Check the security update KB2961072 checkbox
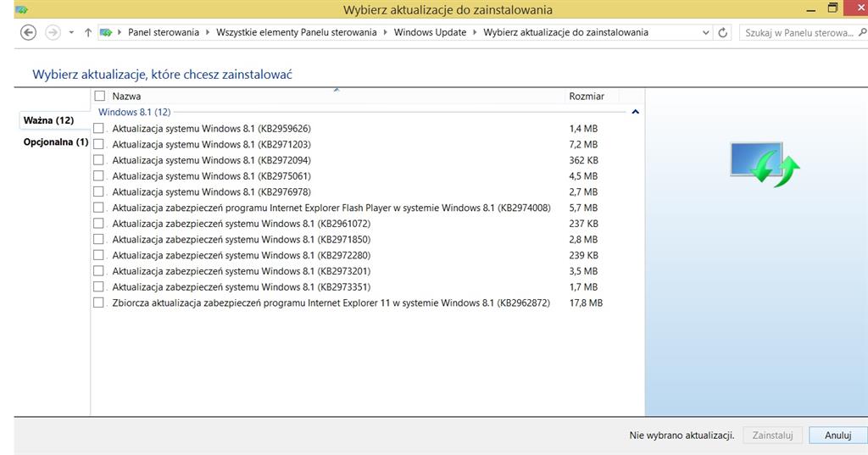The width and height of the screenshot is (868, 455). click(x=98, y=224)
